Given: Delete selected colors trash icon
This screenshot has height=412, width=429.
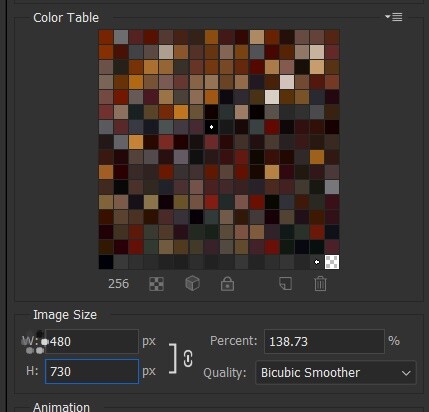Looking at the screenshot, I should point(320,284).
